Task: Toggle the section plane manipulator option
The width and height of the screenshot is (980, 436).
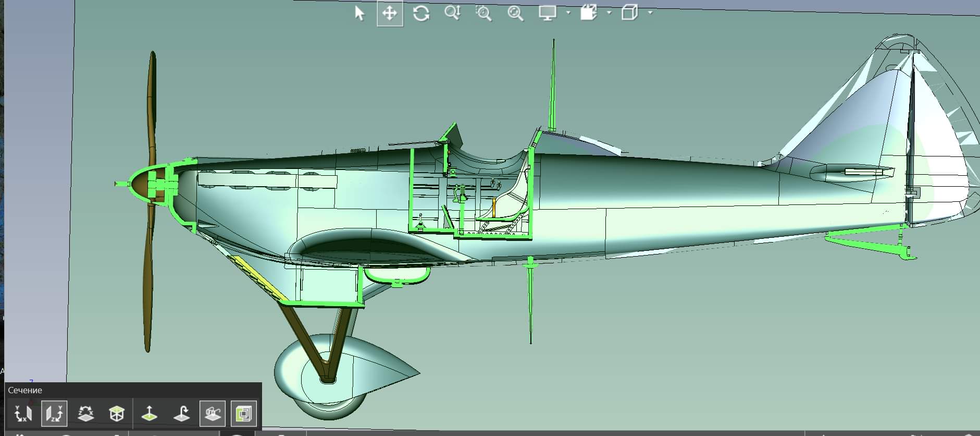Action: pyautogui.click(x=213, y=414)
